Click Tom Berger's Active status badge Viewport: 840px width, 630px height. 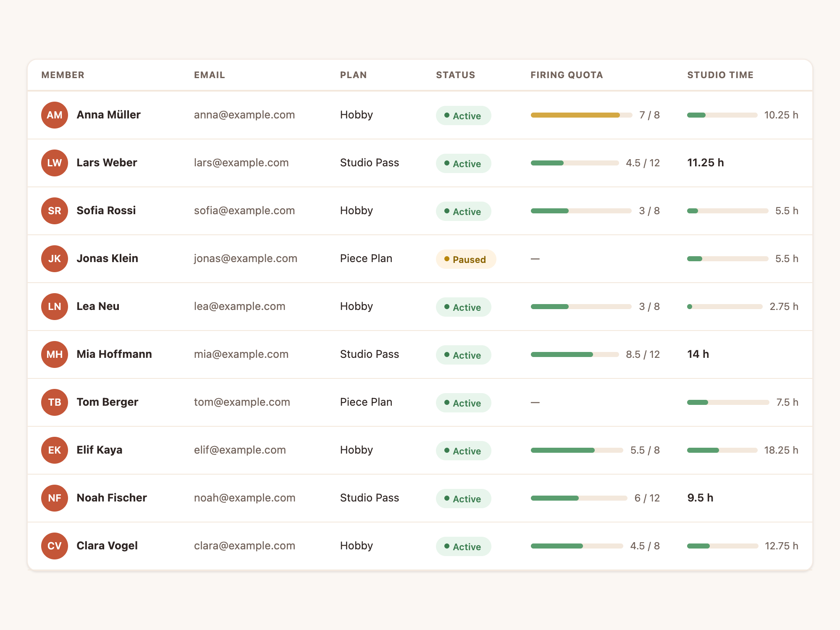[x=464, y=403]
